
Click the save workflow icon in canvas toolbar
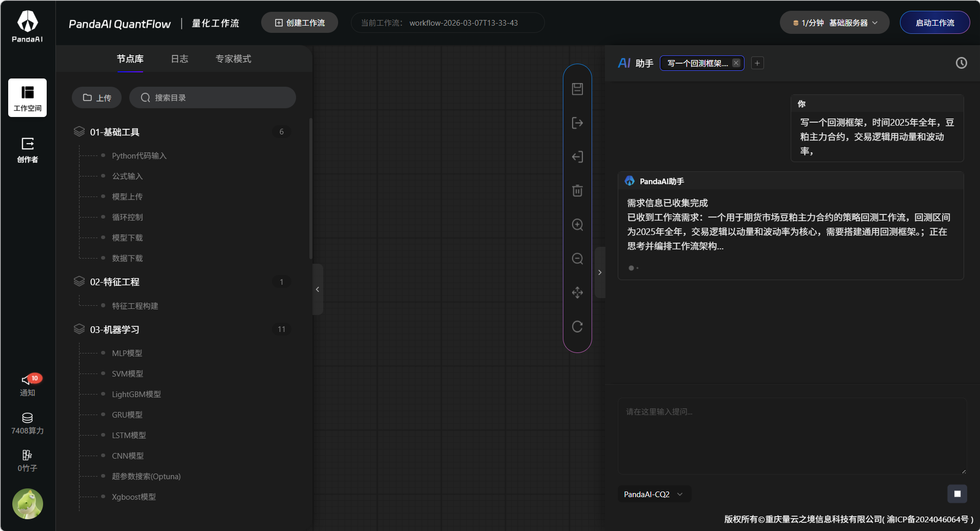pos(577,89)
